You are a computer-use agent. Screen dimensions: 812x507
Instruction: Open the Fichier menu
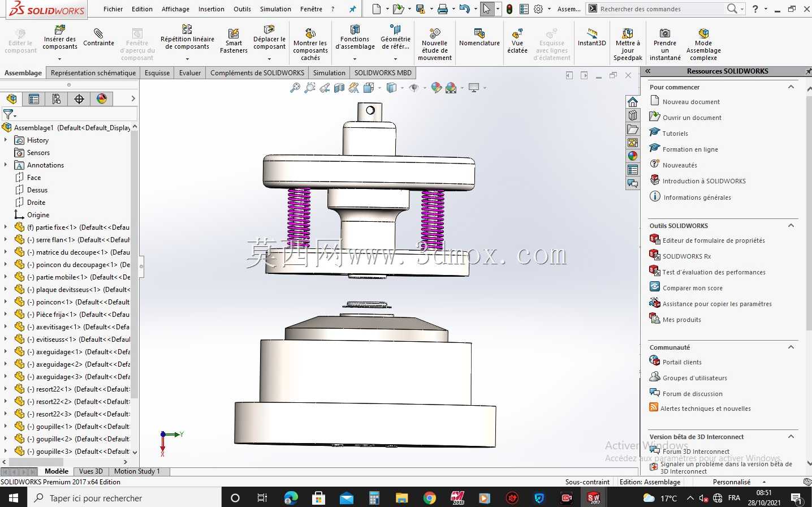(x=113, y=9)
